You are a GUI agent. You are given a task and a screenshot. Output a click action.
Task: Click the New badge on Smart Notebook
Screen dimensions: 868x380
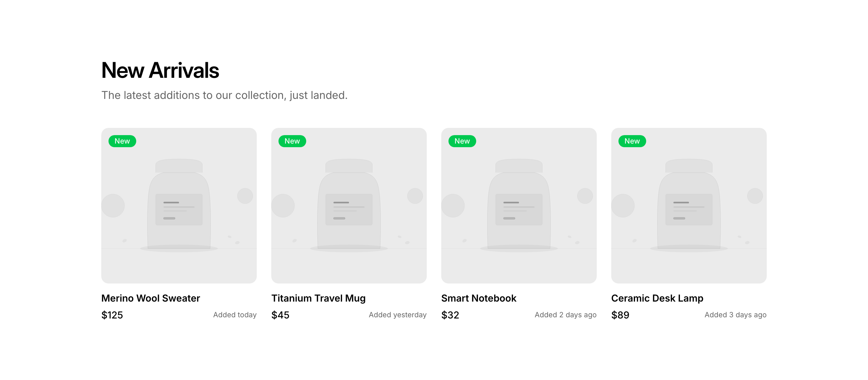pos(462,141)
